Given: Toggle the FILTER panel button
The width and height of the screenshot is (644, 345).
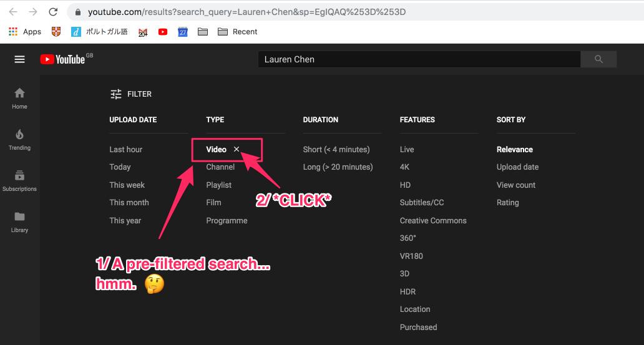Looking at the screenshot, I should coord(131,94).
